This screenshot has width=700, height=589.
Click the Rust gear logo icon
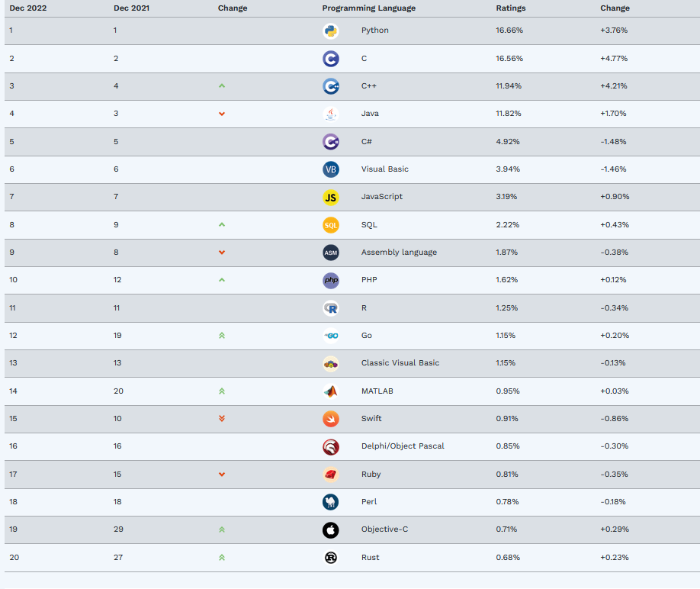[x=330, y=558]
